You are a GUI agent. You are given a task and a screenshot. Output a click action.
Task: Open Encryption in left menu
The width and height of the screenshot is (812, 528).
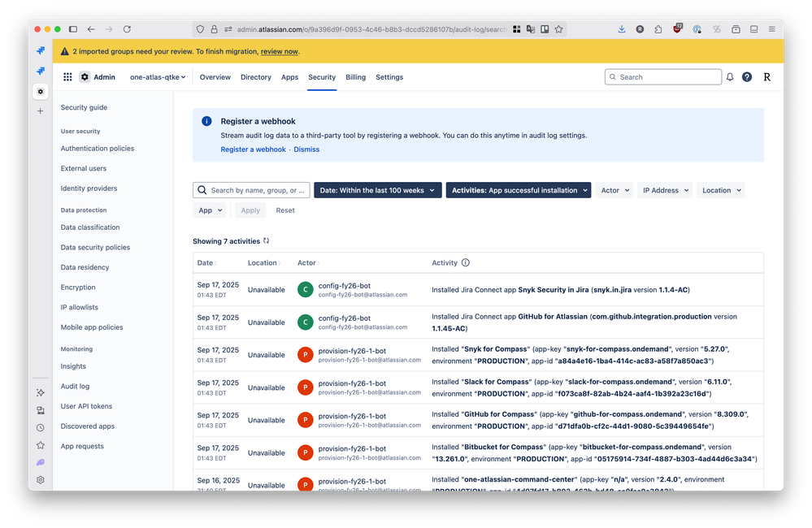tap(78, 288)
